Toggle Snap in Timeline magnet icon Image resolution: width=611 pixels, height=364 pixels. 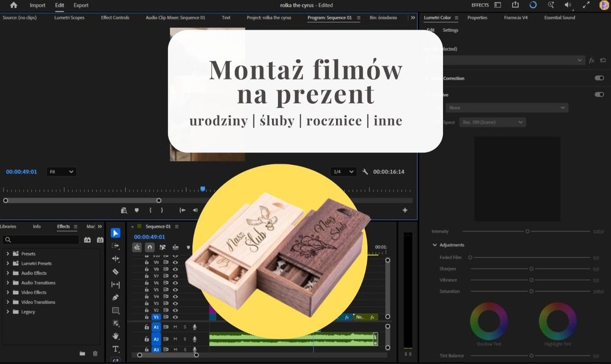pyautogui.click(x=150, y=247)
